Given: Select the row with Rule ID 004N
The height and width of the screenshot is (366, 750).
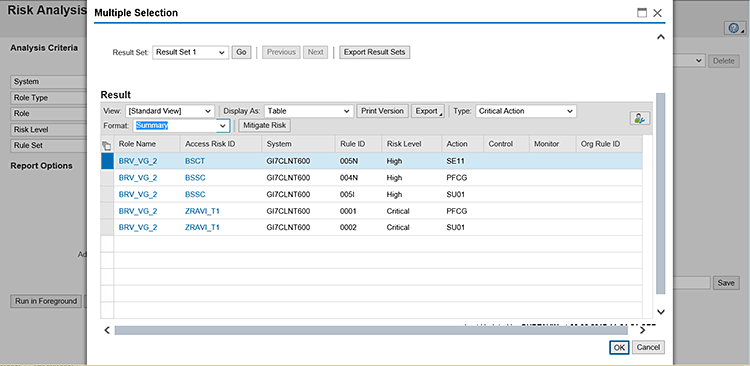Looking at the screenshot, I should pyautogui.click(x=107, y=177).
